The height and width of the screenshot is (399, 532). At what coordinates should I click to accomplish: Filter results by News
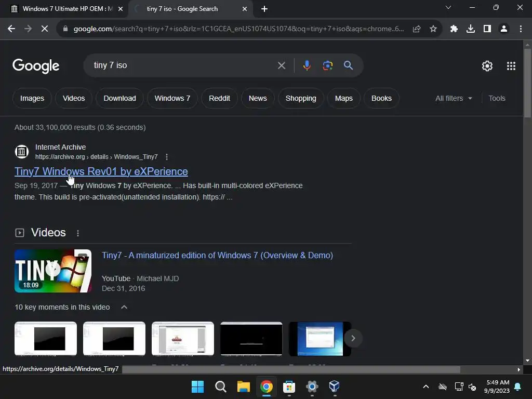(x=258, y=98)
